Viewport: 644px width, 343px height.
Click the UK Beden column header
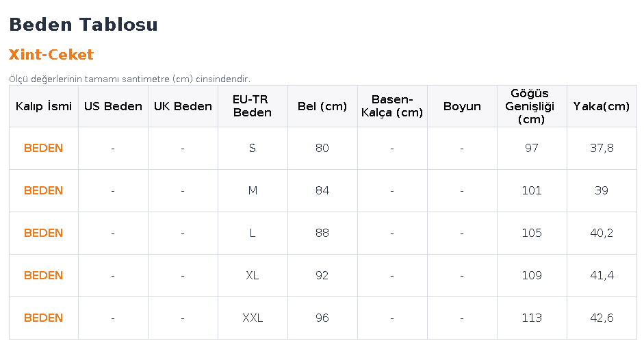[183, 106]
